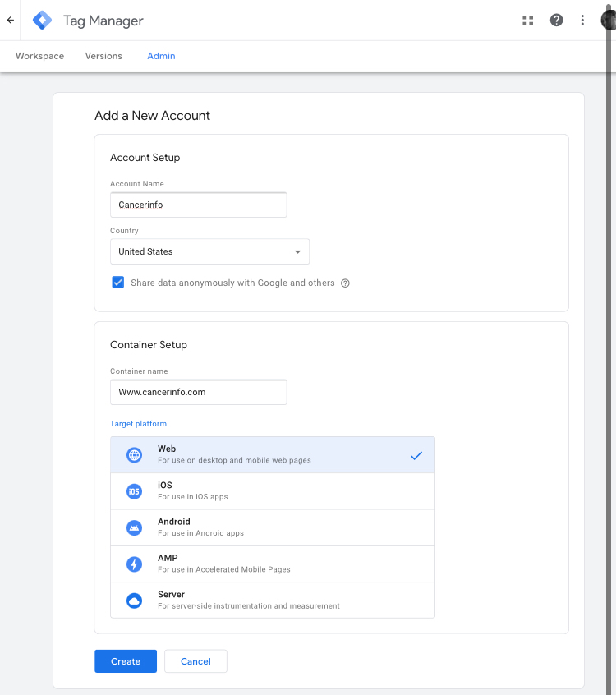
Task: Open the Admin tab
Action: coord(161,57)
